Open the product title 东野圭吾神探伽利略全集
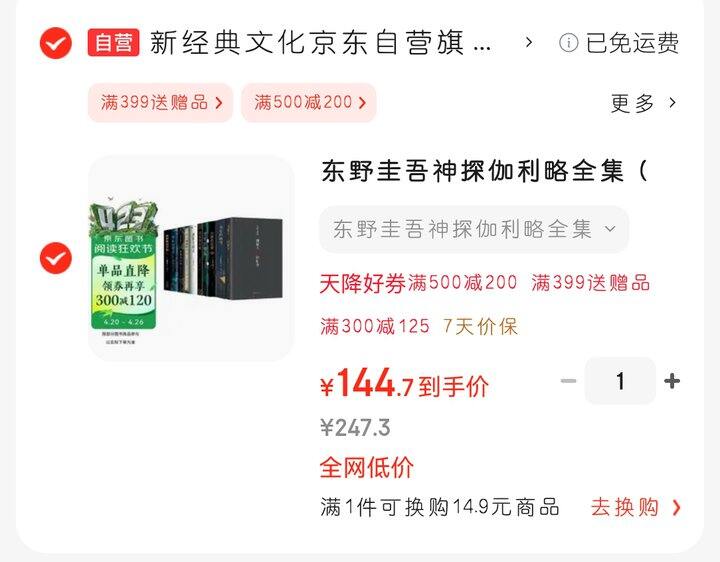Screen dimensions: 720x562 484,171
